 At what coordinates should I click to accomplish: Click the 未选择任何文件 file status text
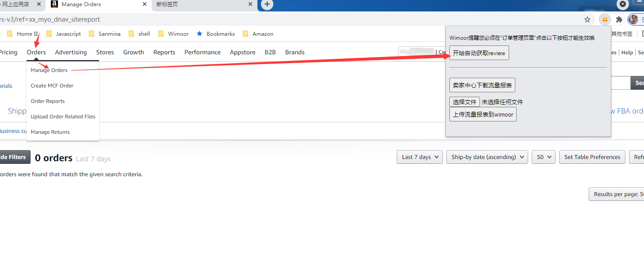502,102
